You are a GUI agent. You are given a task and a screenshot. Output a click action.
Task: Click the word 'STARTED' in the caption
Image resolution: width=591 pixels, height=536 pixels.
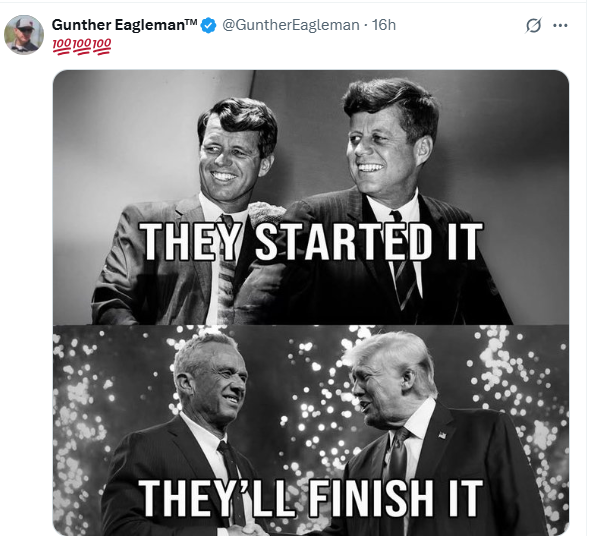pos(344,242)
